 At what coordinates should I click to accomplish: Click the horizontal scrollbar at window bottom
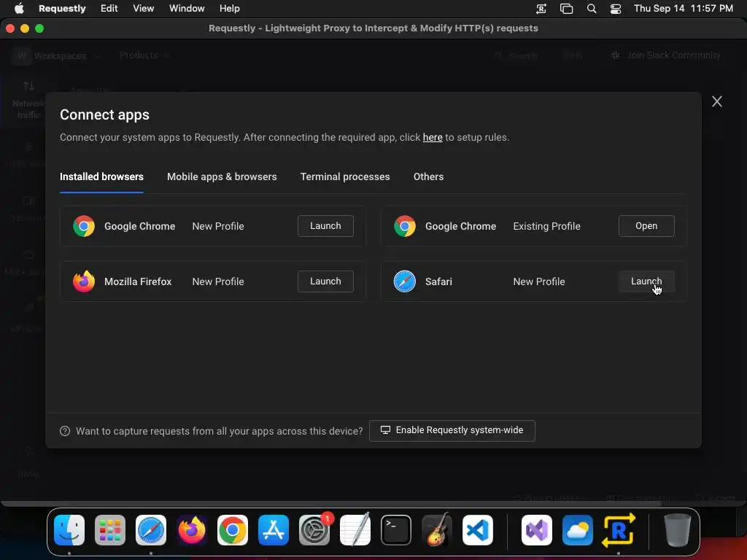tap(331, 503)
